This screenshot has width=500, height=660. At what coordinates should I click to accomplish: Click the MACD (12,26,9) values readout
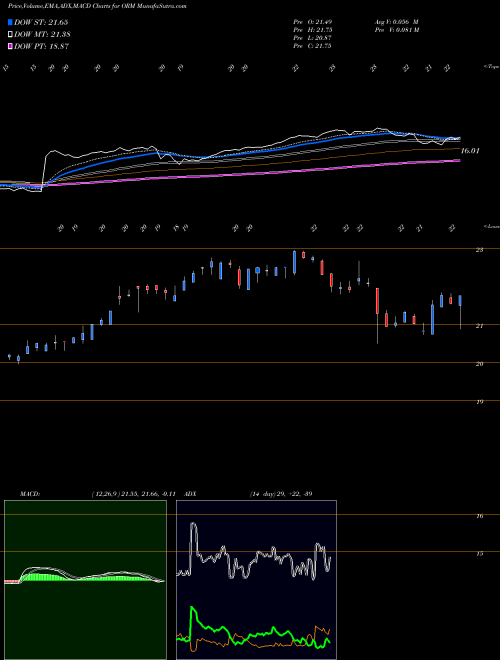coord(133,494)
